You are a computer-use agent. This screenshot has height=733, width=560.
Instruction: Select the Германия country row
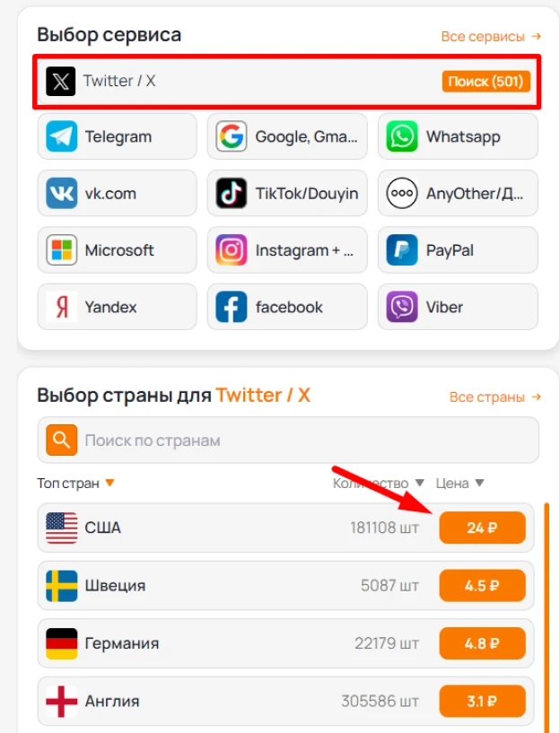tap(285, 643)
